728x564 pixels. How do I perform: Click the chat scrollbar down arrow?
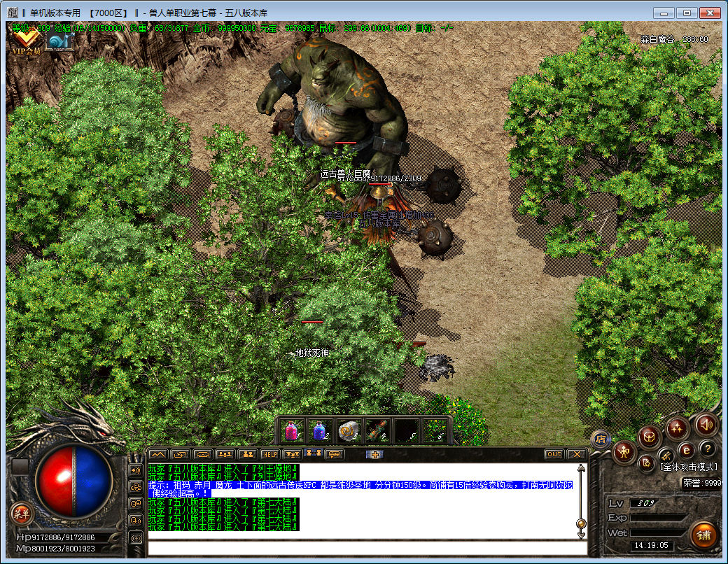click(x=580, y=534)
